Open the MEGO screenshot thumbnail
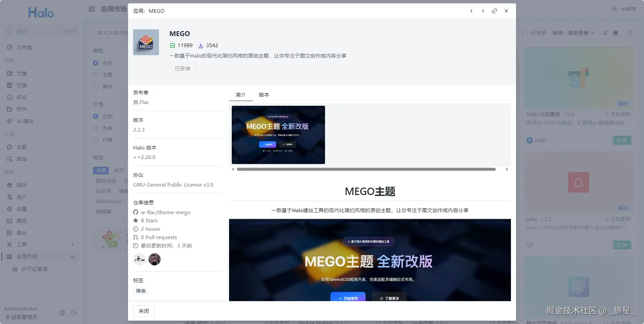The height and width of the screenshot is (324, 644). click(x=278, y=135)
